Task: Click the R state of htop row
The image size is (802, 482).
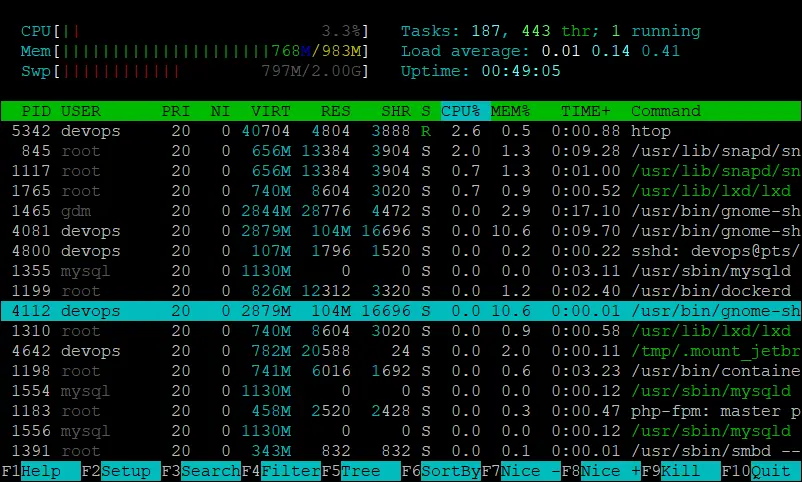Action: coord(426,131)
